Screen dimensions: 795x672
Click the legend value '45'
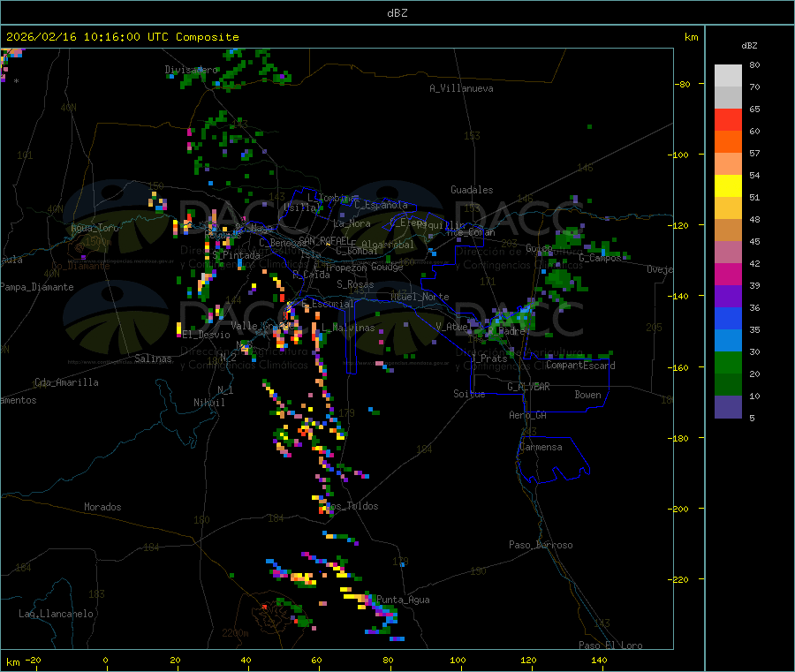coord(754,242)
